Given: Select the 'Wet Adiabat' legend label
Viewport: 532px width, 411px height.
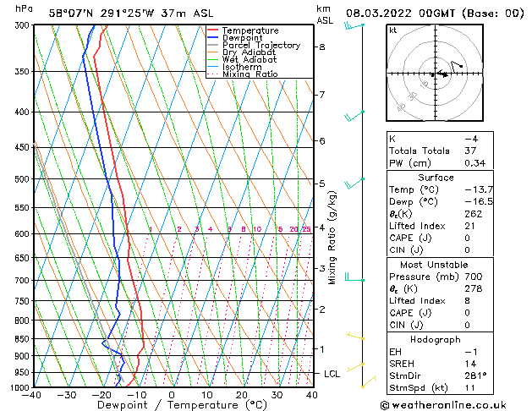Looking at the screenshot, I should click(250, 59).
